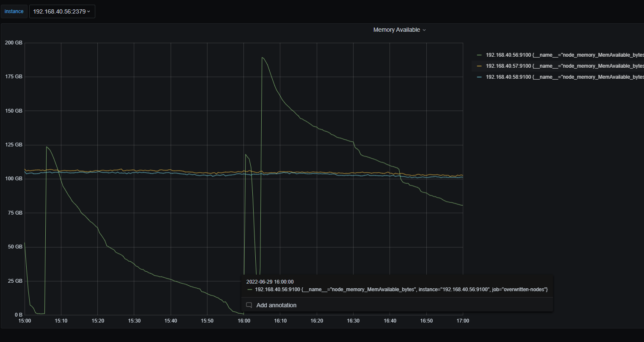Click the 17:00 time axis label
Viewport: 644px width, 342px height.
463,321
